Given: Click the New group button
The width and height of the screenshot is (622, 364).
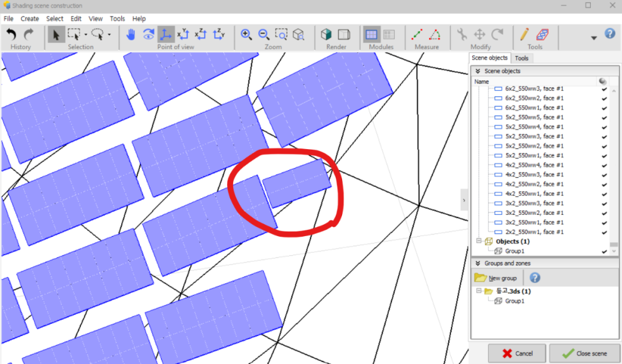Looking at the screenshot, I should [x=497, y=278].
